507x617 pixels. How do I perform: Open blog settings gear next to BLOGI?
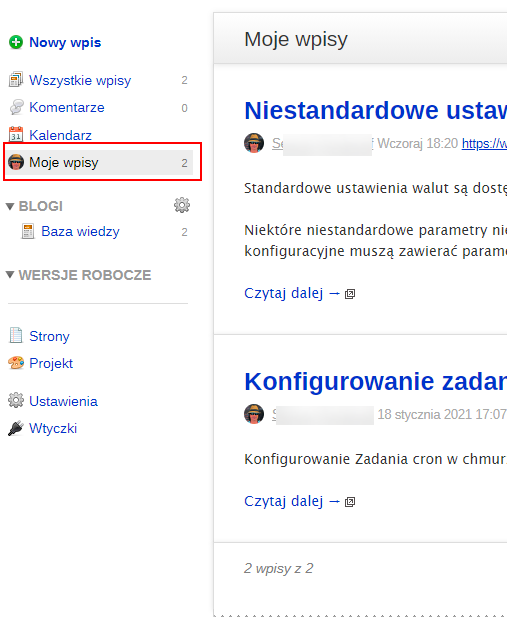pos(182,205)
